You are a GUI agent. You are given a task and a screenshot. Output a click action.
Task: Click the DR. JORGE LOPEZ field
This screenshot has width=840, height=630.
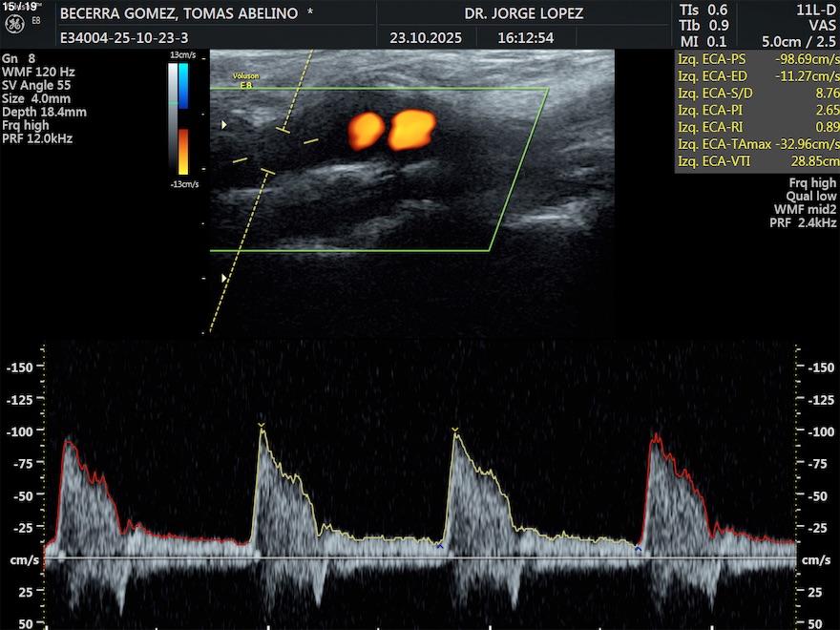523,14
